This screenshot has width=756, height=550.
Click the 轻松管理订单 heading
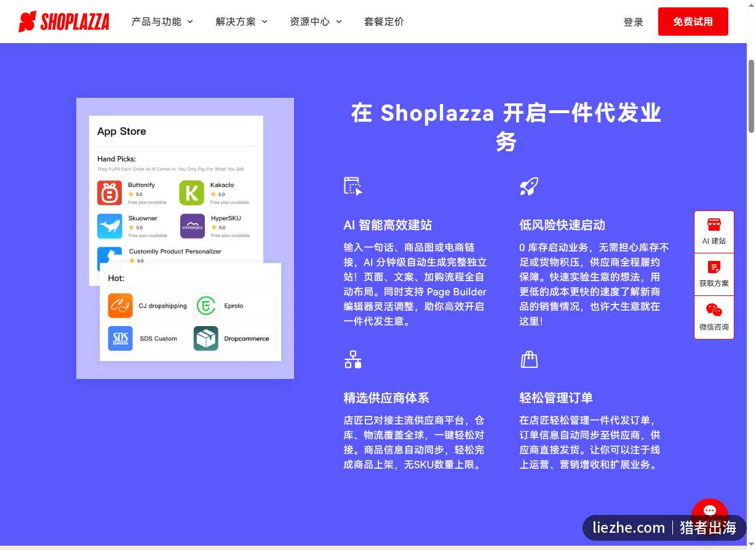tap(556, 398)
